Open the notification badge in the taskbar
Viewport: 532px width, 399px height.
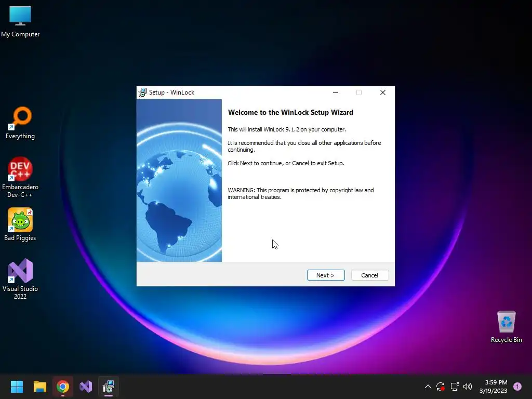click(x=517, y=387)
